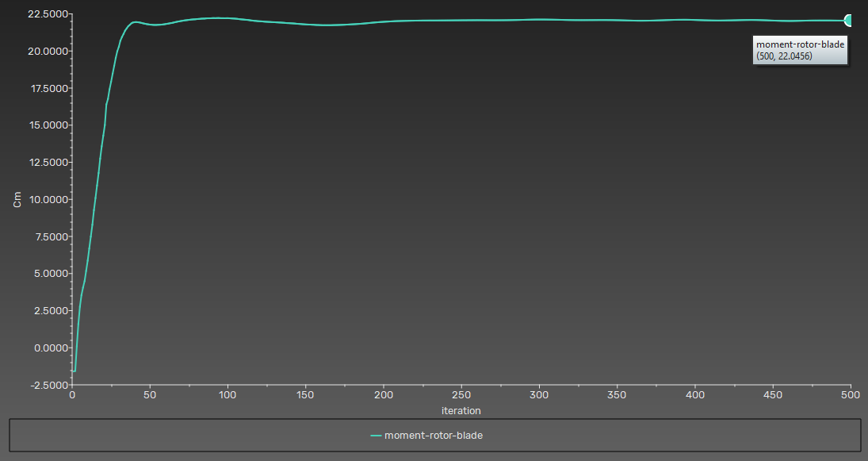
Task: Click the 12.5000 y-axis tick label
Action: (47, 163)
